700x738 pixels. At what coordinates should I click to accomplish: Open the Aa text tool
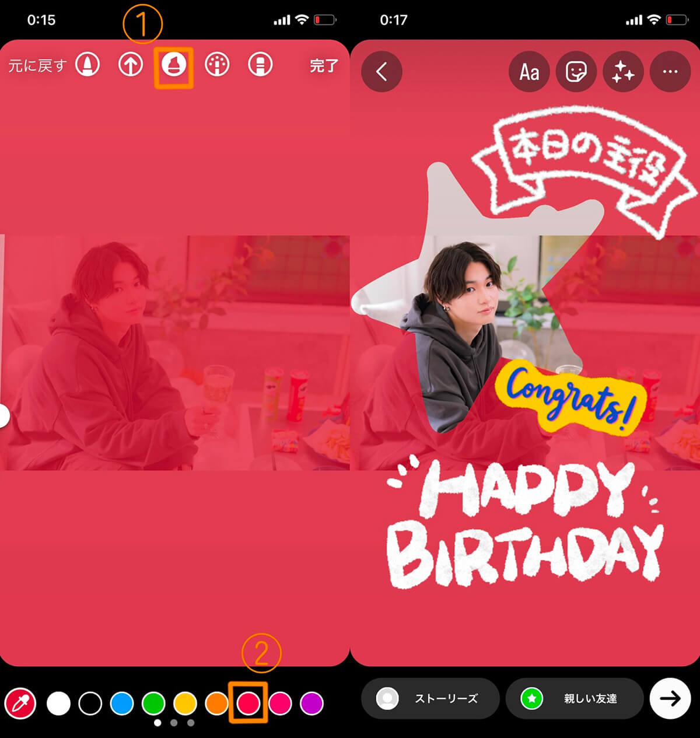tap(529, 72)
